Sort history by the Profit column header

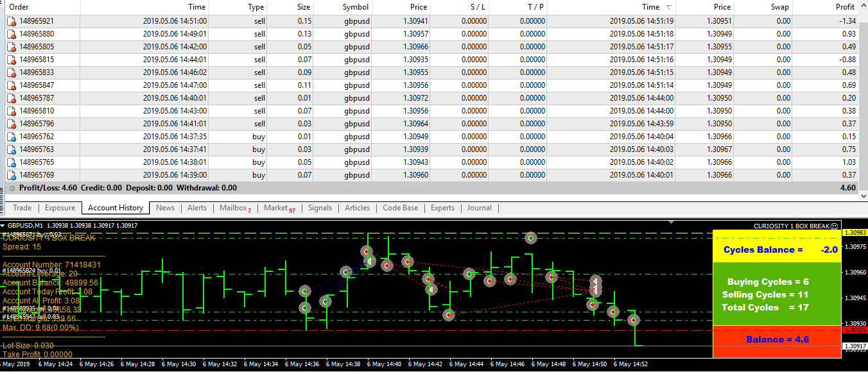[x=845, y=7]
